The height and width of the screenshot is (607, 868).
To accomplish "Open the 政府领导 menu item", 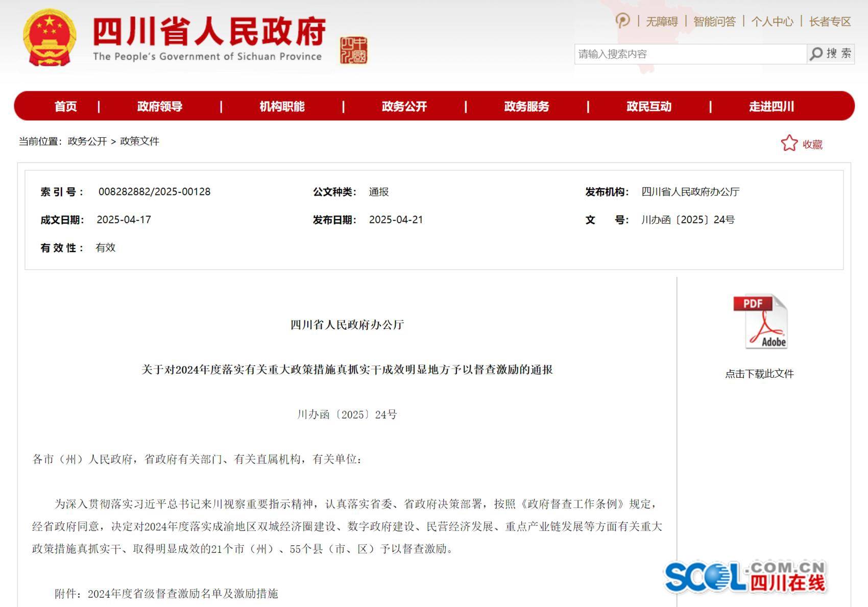I will (x=159, y=106).
